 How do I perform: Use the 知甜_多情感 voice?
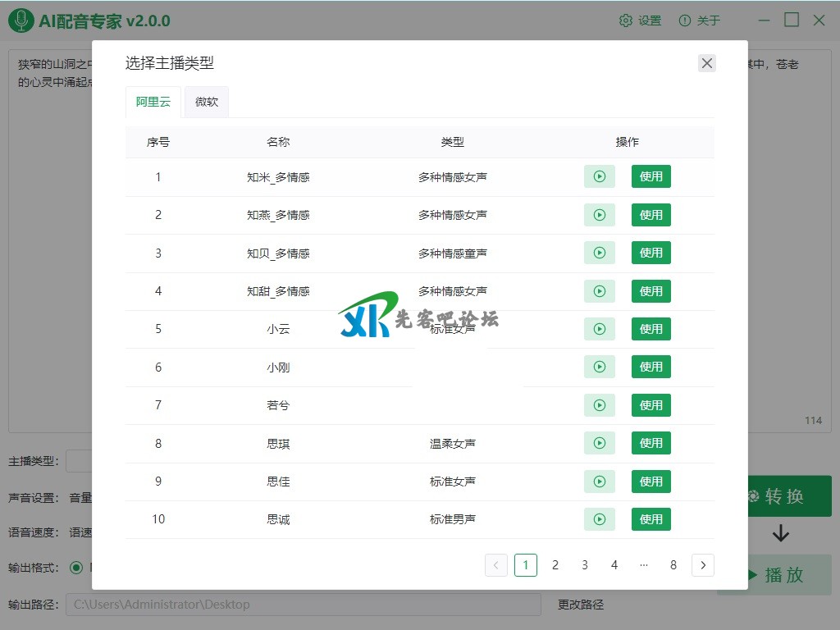(x=651, y=291)
